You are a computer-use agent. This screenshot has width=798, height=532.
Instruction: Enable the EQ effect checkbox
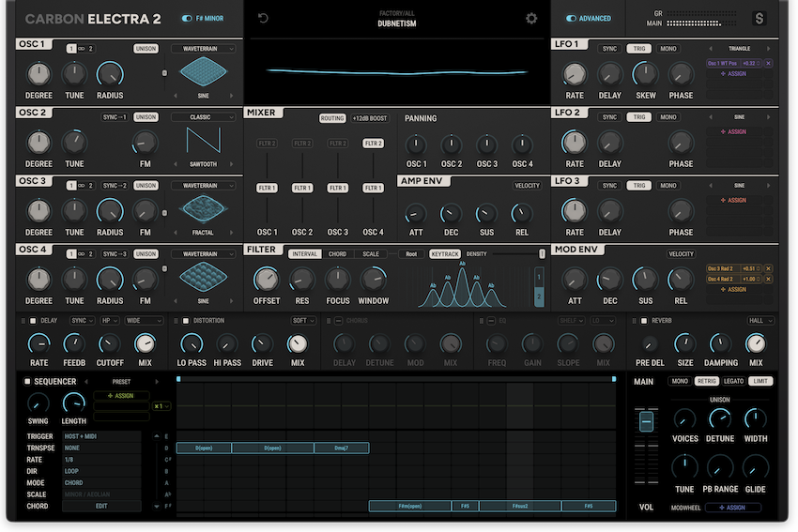[x=491, y=321]
